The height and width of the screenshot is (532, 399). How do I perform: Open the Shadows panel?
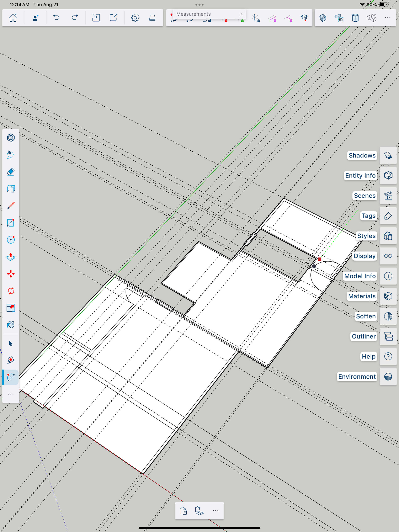point(388,156)
